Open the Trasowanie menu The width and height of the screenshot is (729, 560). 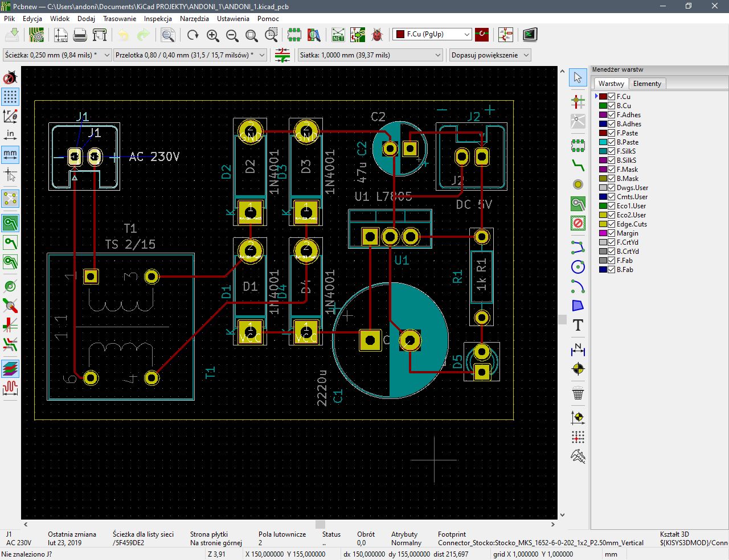coord(120,19)
